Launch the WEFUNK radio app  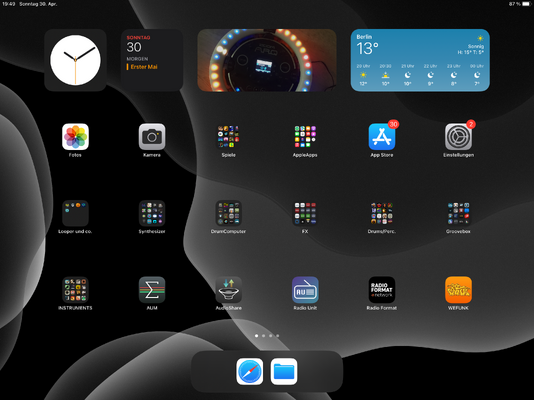point(458,290)
